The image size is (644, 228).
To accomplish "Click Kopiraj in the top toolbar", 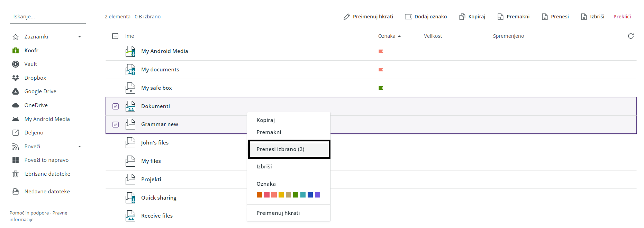I will [472, 17].
